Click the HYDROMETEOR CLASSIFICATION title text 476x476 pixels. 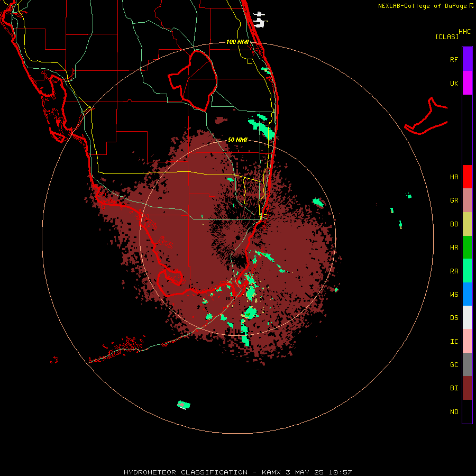186,472
